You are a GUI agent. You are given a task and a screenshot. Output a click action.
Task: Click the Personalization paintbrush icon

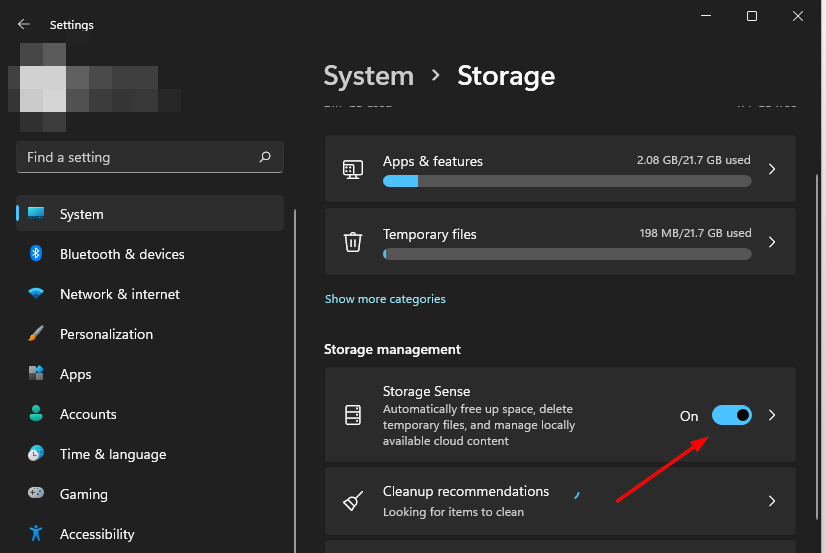click(x=36, y=334)
